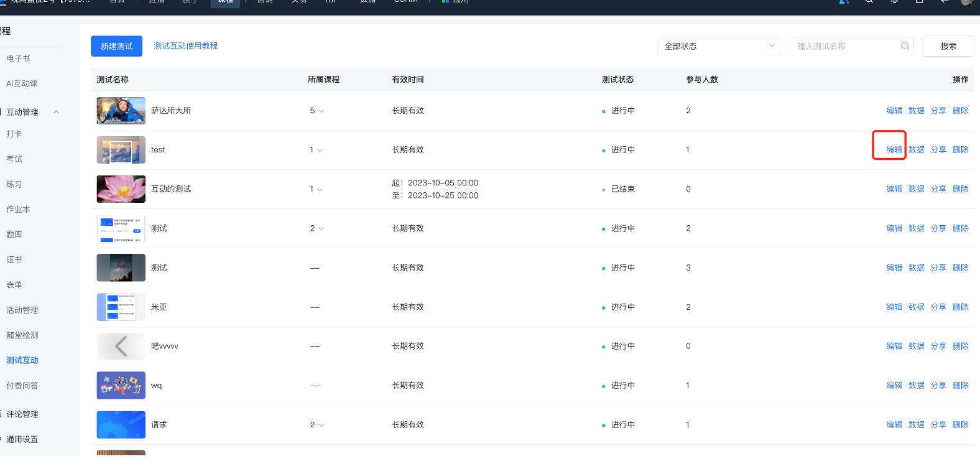Delete the 米亚 test
This screenshot has height=464, width=980.
click(961, 307)
